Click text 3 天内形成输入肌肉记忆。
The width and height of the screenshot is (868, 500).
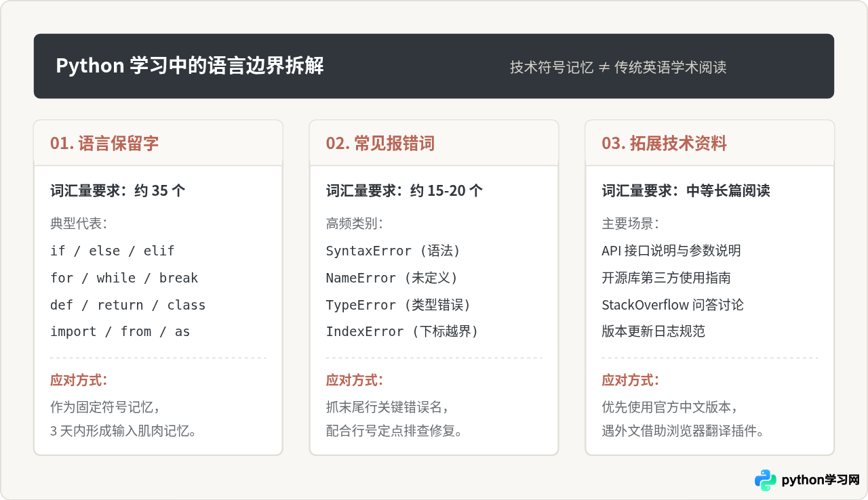click(123, 430)
